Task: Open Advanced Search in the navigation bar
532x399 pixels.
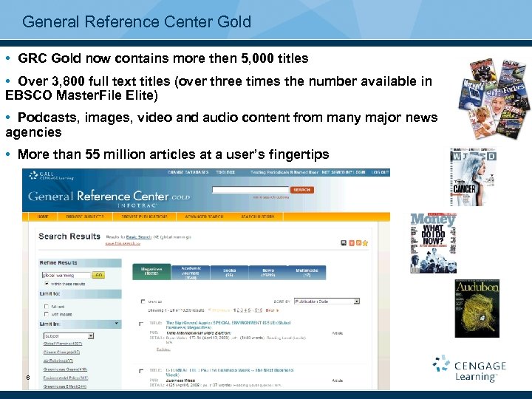Action: (x=204, y=216)
